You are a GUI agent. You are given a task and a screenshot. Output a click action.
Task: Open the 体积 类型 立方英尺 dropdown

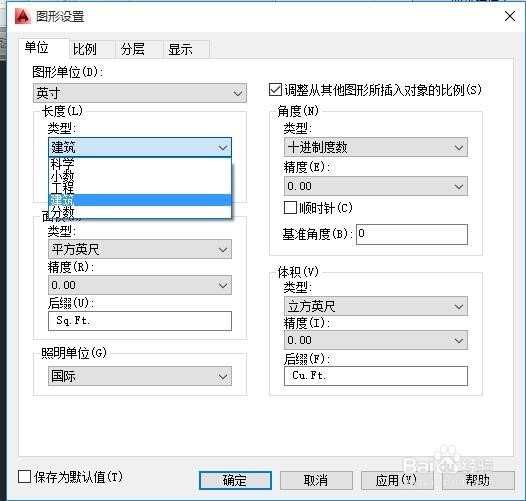(376, 306)
